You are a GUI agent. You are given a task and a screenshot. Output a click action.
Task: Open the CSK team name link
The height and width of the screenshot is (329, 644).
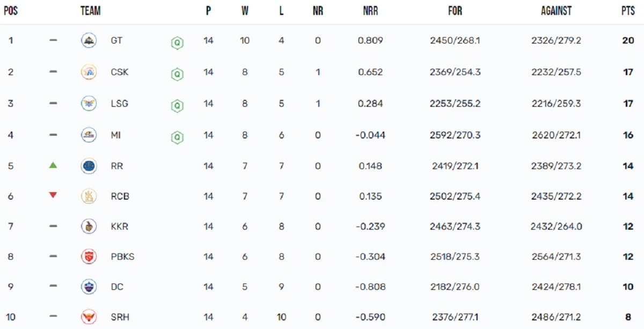click(120, 72)
